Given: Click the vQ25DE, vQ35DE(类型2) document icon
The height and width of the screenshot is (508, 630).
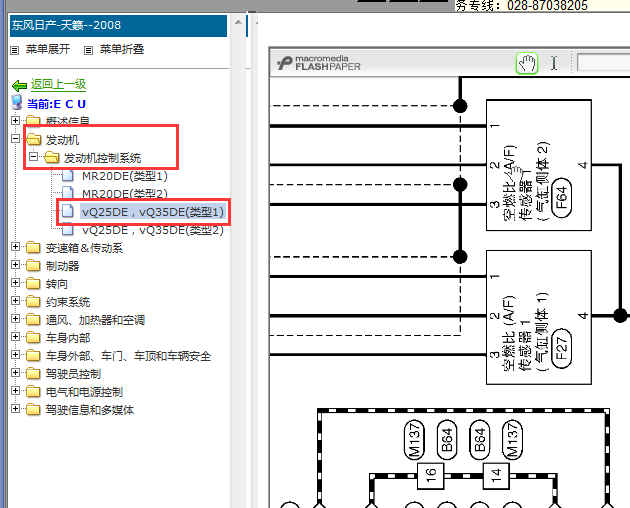Looking at the screenshot, I should point(68,229).
